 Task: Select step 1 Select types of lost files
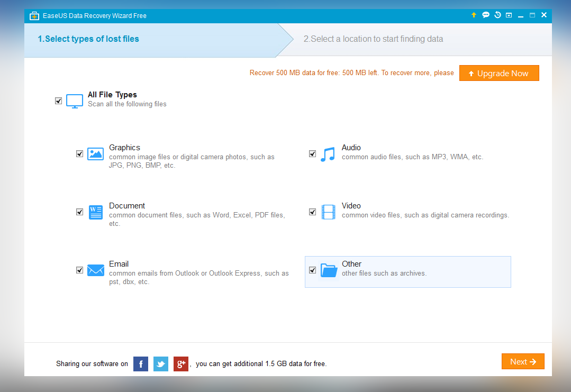tap(88, 39)
